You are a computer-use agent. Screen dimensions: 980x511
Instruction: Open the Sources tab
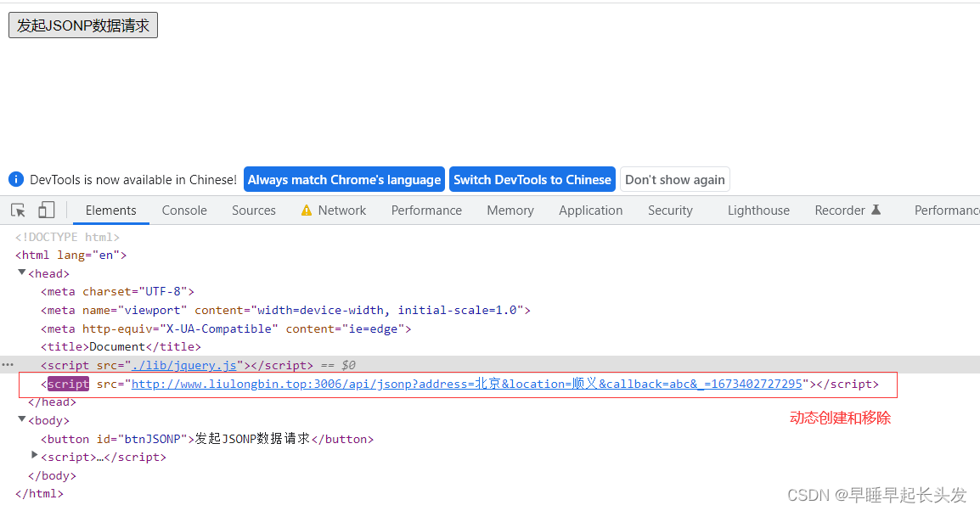(254, 211)
